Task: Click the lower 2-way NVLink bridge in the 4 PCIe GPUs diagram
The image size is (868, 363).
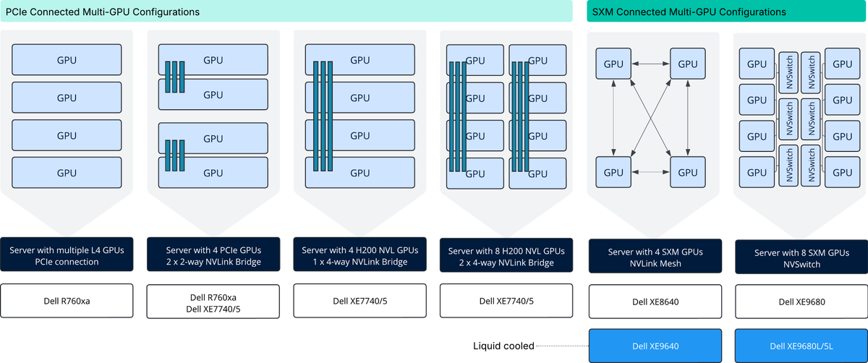Action: (176, 155)
